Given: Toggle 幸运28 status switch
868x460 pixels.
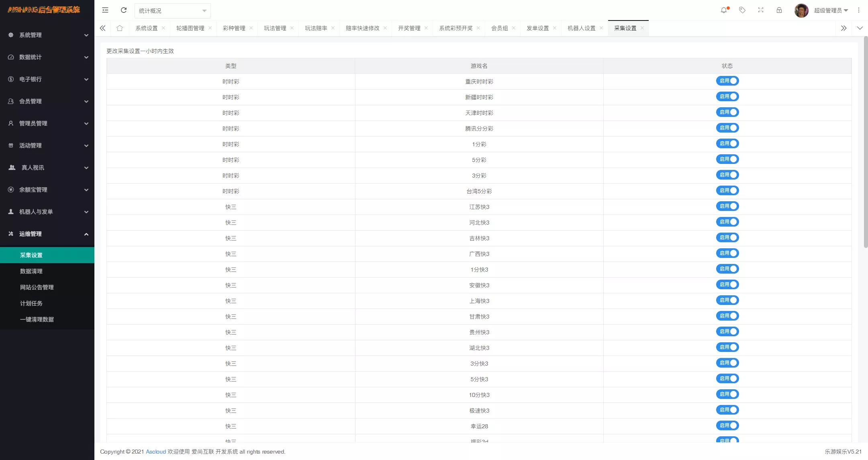Looking at the screenshot, I should (x=727, y=426).
